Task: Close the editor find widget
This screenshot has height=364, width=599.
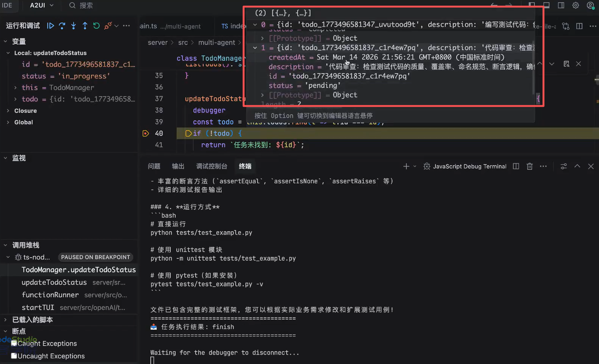Action: [578, 64]
